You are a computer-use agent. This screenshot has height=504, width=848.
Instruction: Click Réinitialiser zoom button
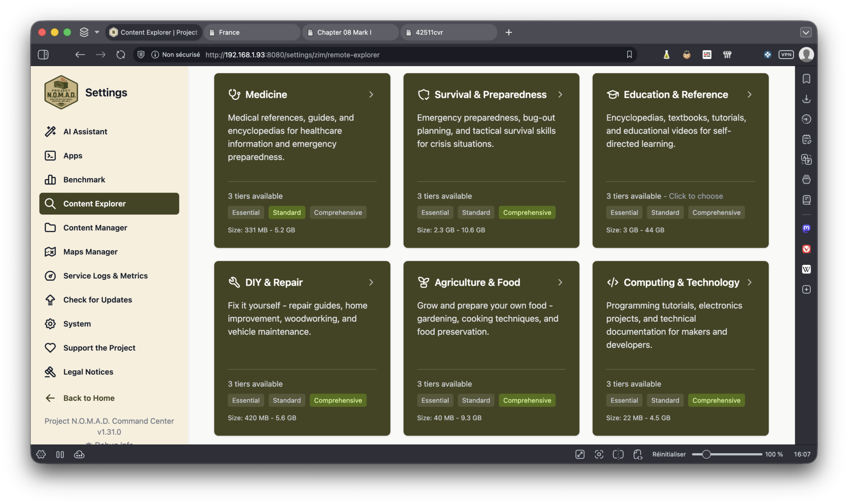pyautogui.click(x=669, y=454)
